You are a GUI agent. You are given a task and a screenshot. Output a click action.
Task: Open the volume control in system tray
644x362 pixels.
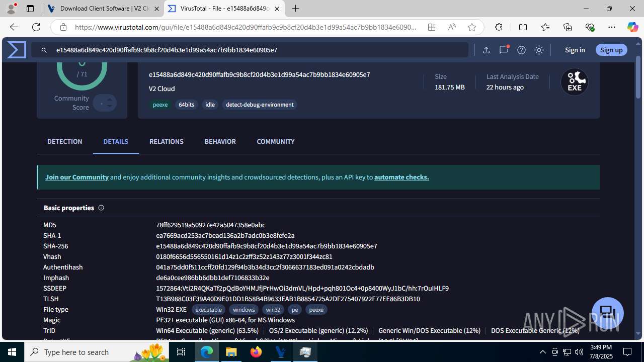(579, 352)
